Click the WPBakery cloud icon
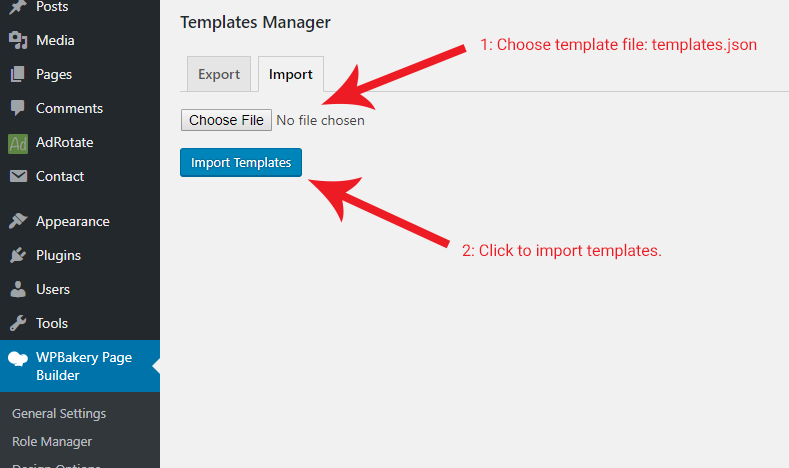 (18, 358)
